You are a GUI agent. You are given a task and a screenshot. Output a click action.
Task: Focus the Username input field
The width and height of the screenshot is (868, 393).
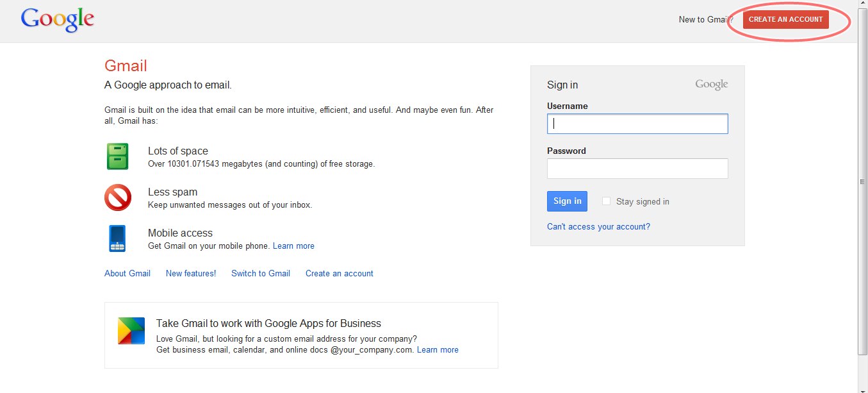tap(637, 124)
